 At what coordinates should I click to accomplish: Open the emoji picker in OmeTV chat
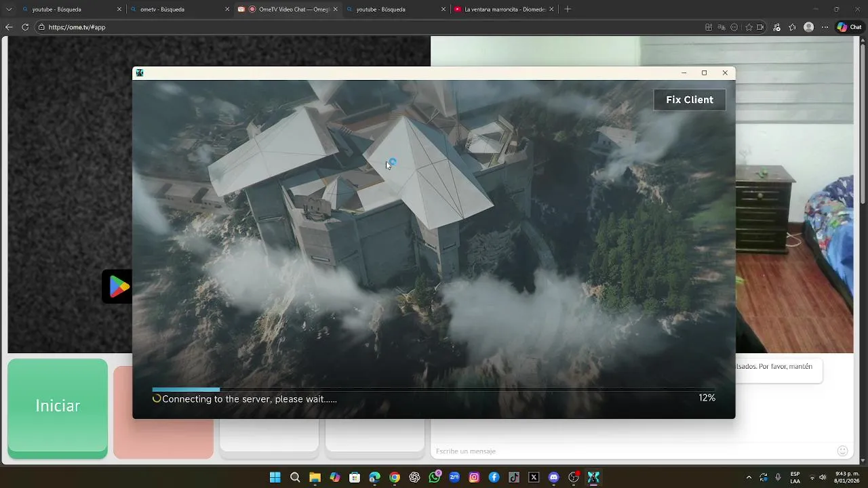(x=842, y=451)
